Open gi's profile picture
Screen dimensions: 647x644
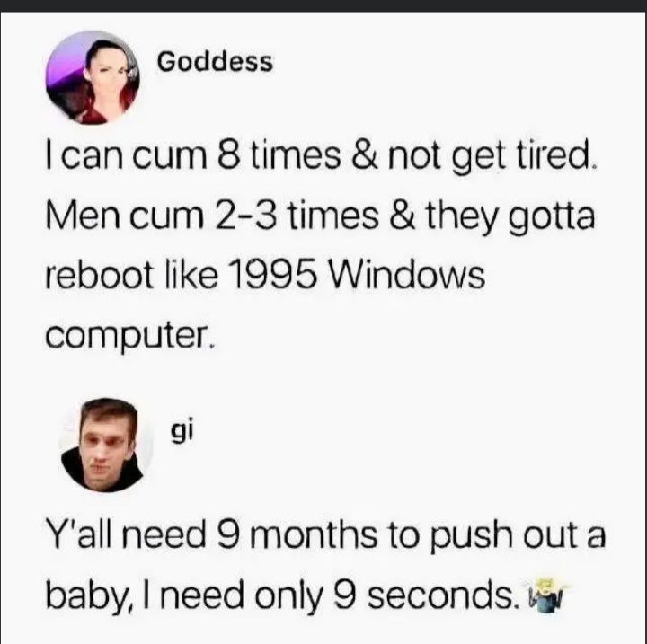[x=106, y=445]
